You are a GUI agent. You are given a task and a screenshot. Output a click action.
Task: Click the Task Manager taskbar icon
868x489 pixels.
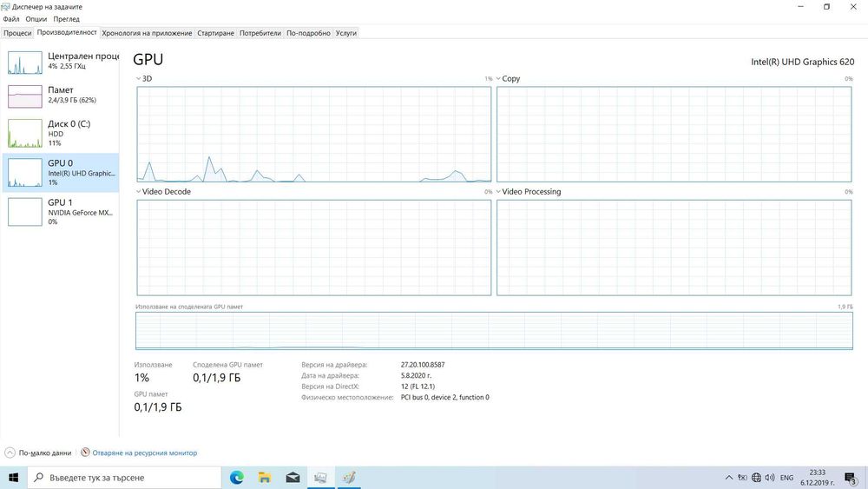click(x=320, y=478)
